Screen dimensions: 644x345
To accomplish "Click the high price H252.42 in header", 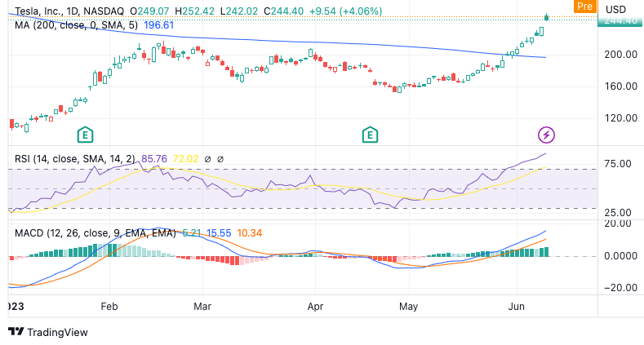I will point(195,11).
